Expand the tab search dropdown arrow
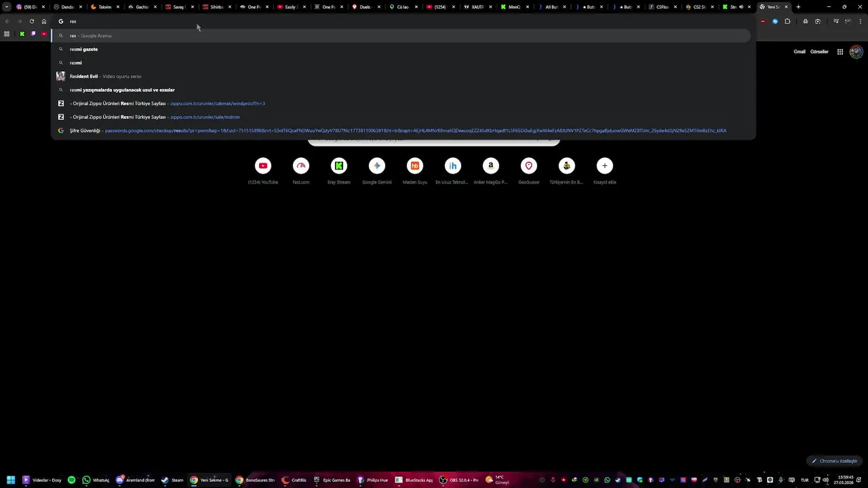 point(7,7)
